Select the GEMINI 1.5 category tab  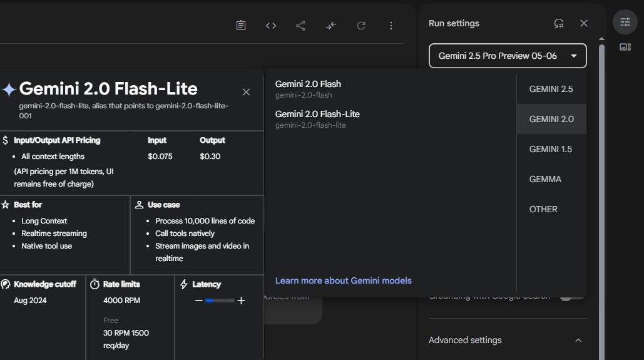coord(551,149)
